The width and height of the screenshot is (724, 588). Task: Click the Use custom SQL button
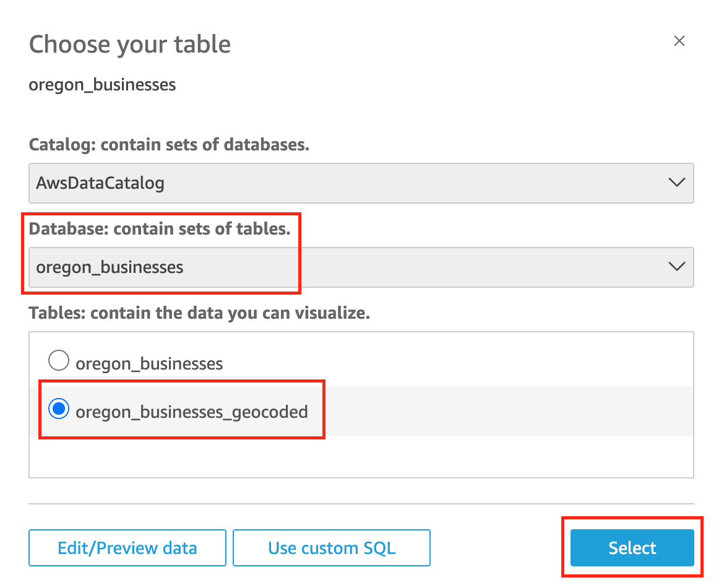pos(331,547)
